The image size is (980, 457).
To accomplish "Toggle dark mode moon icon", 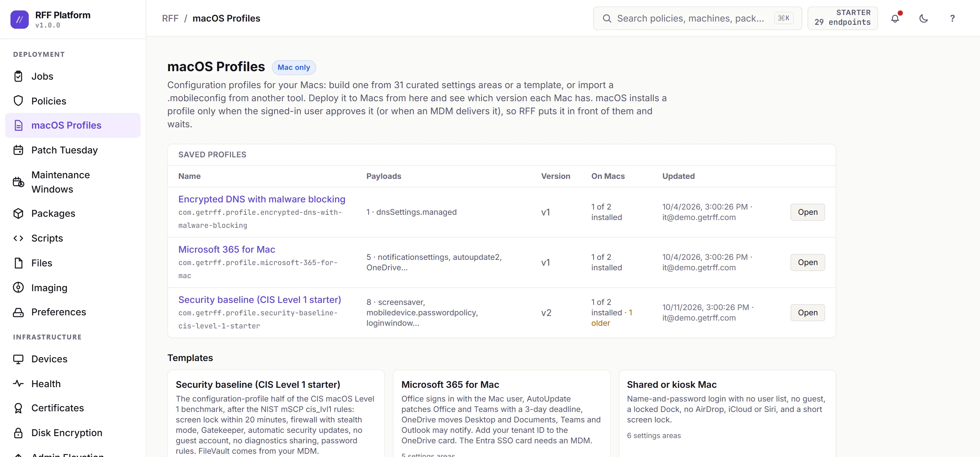I will point(924,18).
